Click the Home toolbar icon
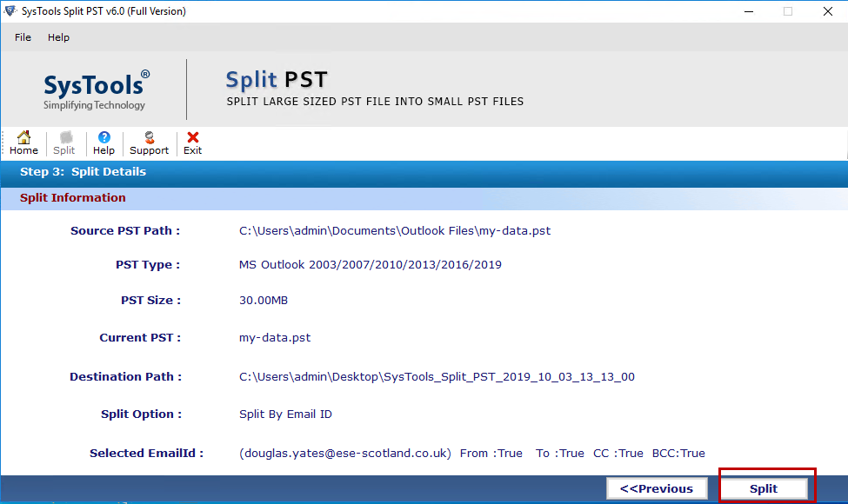The image size is (848, 504). point(23,143)
